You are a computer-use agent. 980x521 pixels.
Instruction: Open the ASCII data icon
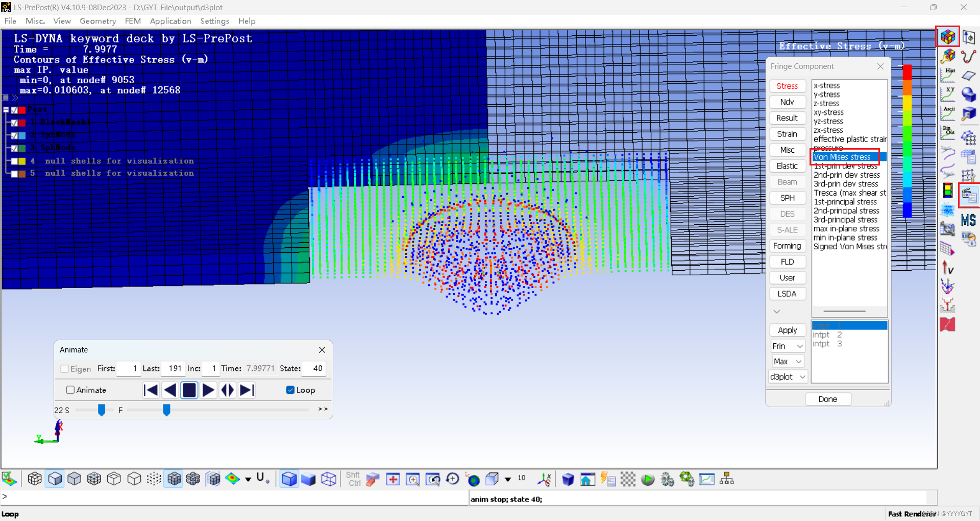tap(948, 113)
